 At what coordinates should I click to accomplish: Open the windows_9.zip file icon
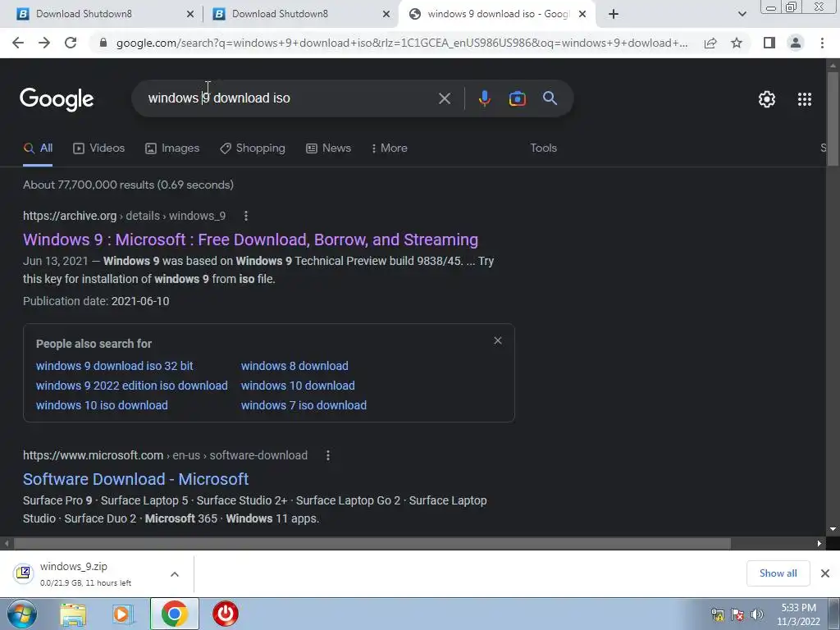pyautogui.click(x=23, y=573)
